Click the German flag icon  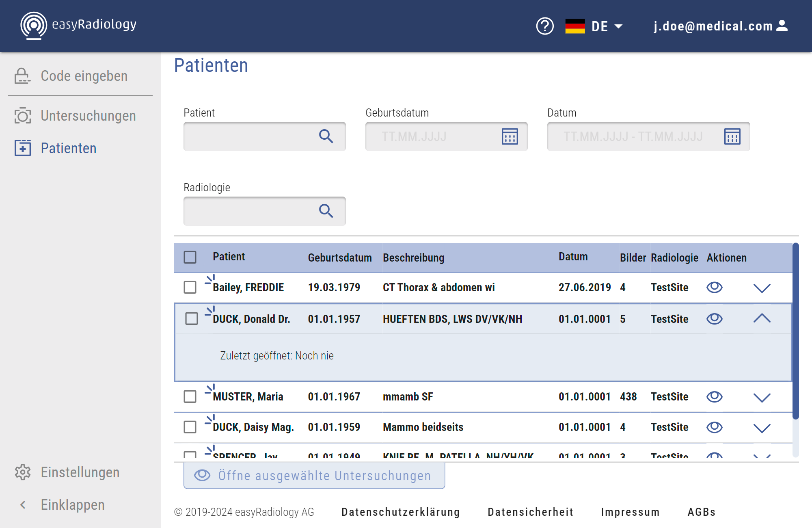pyautogui.click(x=575, y=26)
